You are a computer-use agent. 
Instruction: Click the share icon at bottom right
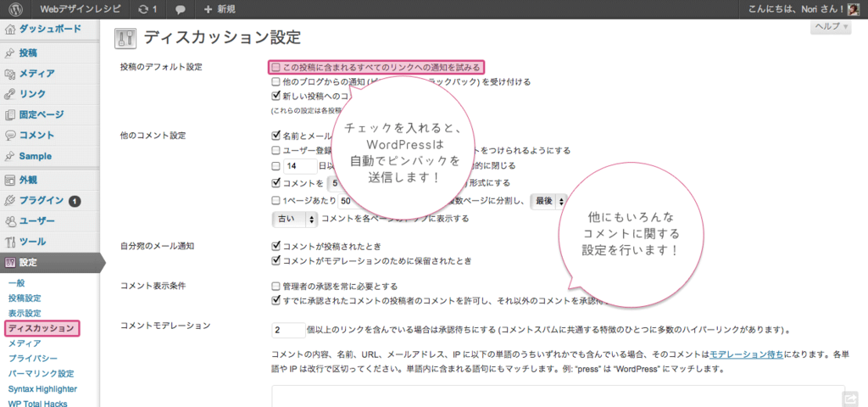(849, 399)
